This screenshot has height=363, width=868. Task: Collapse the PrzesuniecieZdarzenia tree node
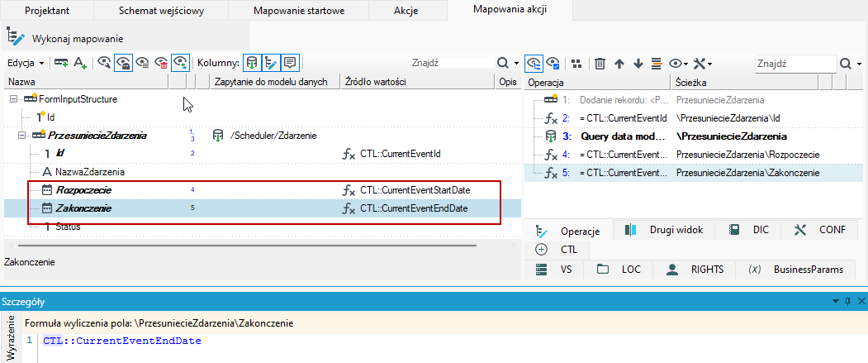(21, 136)
